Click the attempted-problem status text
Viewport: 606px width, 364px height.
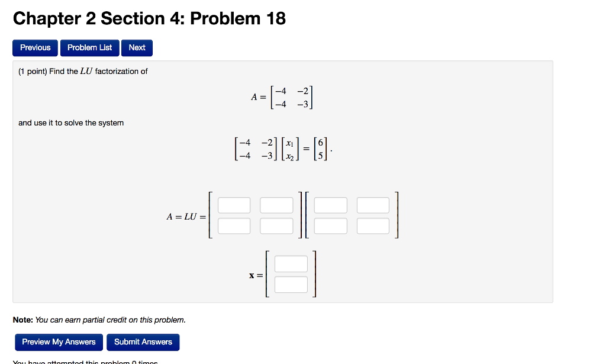point(86,362)
